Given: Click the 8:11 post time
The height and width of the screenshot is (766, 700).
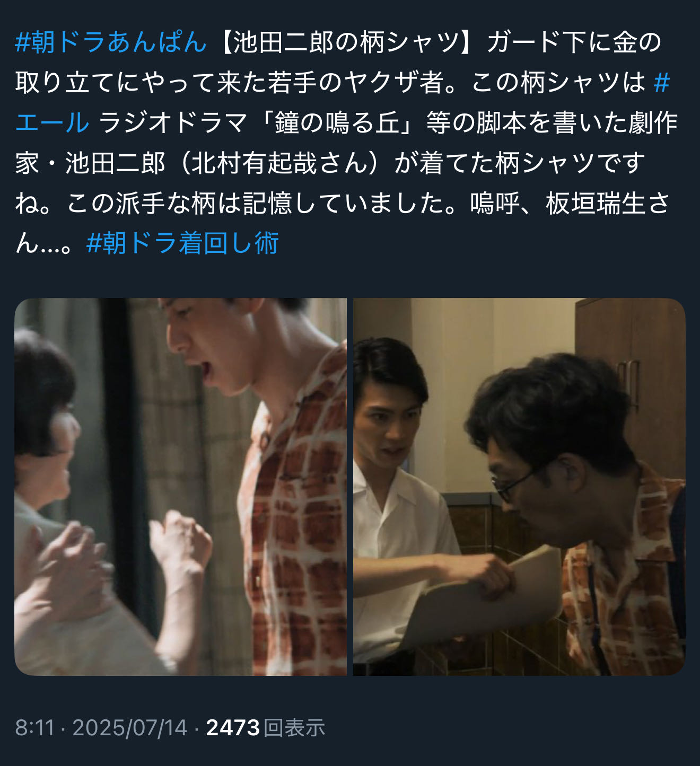Looking at the screenshot, I should pyautogui.click(x=35, y=728).
